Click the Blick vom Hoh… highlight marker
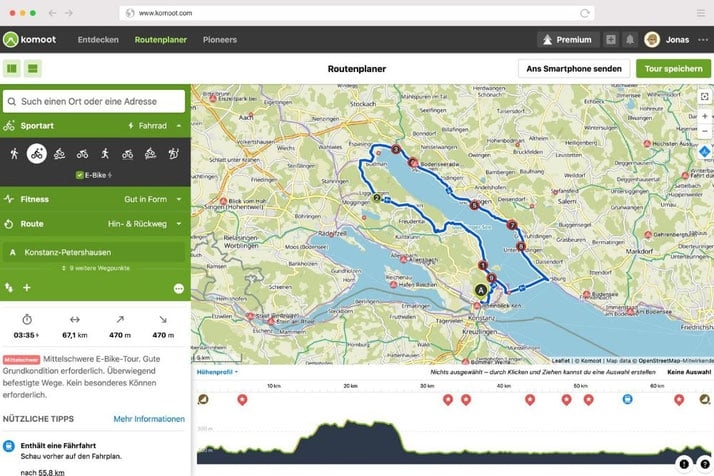The width and height of the screenshot is (714, 476). (x=224, y=201)
